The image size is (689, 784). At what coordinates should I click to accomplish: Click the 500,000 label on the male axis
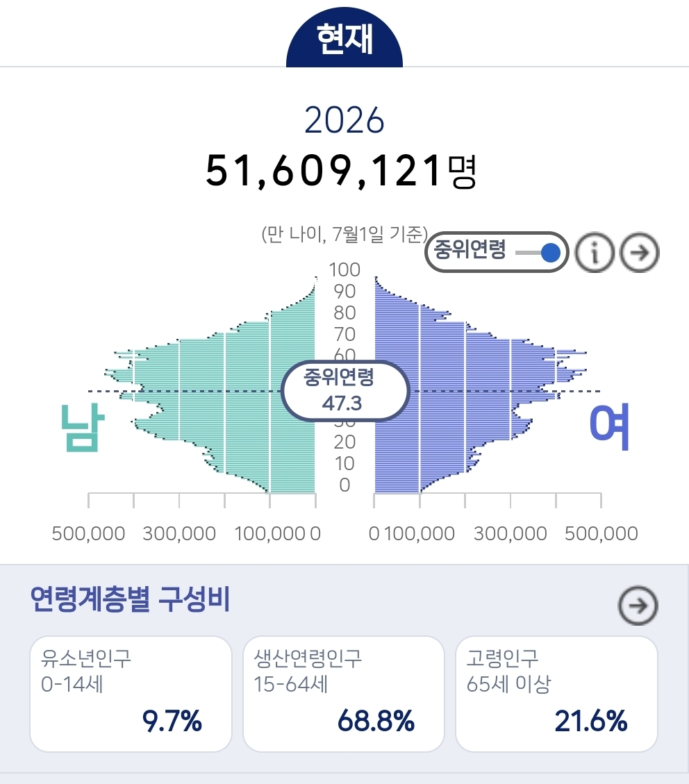click(x=88, y=533)
